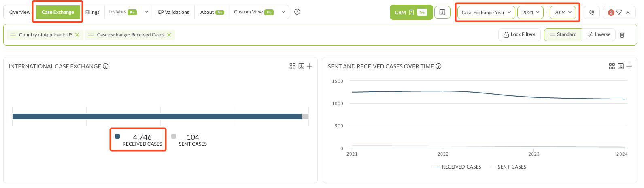Click help icon next to International Case Exchange
Image resolution: width=644 pixels, height=188 pixels.
[x=106, y=66]
